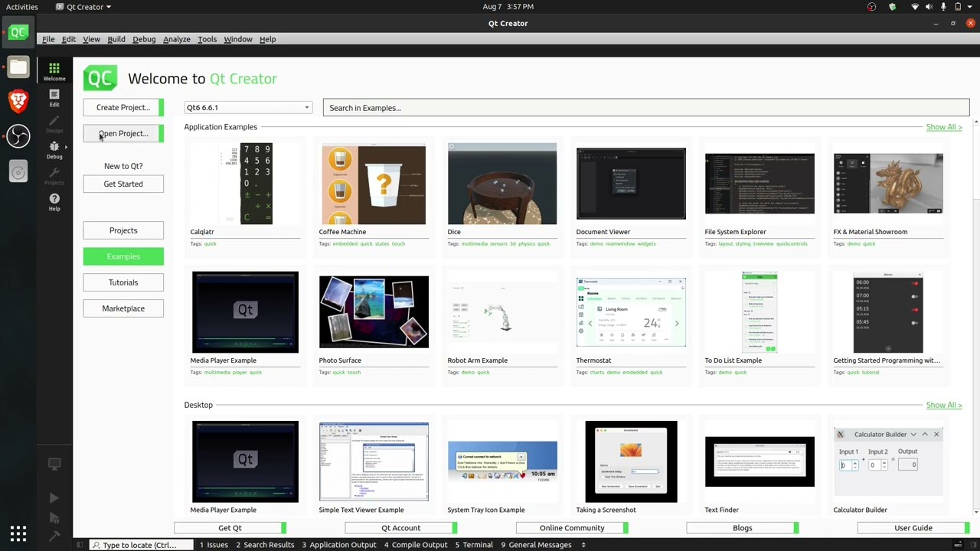This screenshot has width=980, height=551.
Task: Open the Tools menu
Action: (207, 39)
